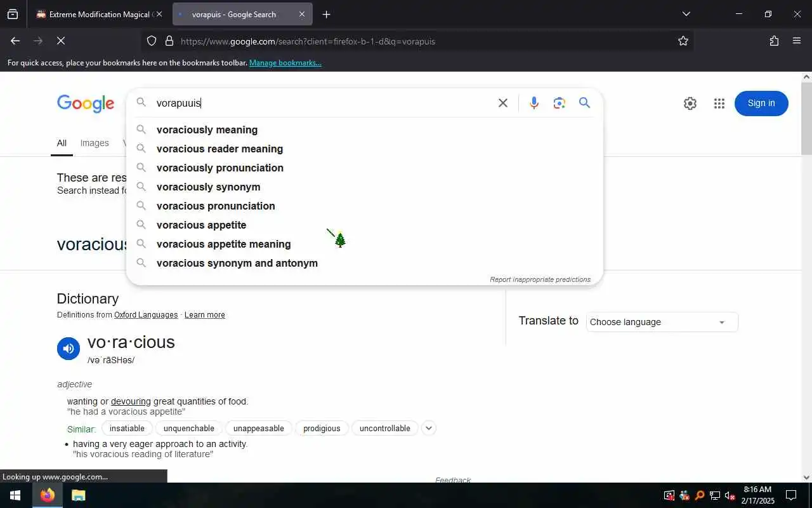Pick the plain voracious appetite suggestion
The width and height of the screenshot is (812, 508).
(365, 225)
